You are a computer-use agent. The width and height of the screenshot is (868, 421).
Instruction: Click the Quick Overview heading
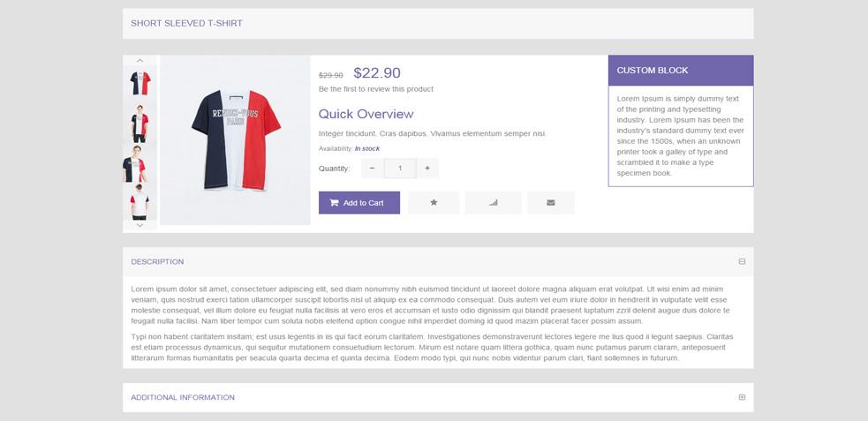coord(366,114)
